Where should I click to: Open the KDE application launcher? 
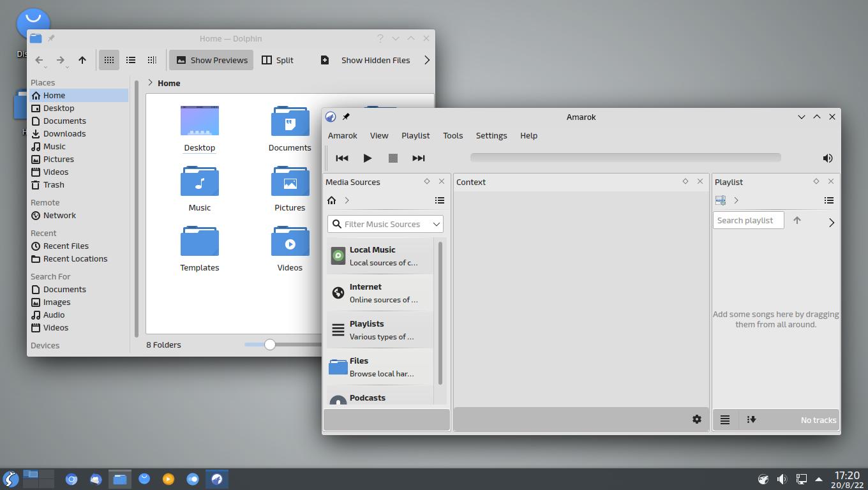11,479
